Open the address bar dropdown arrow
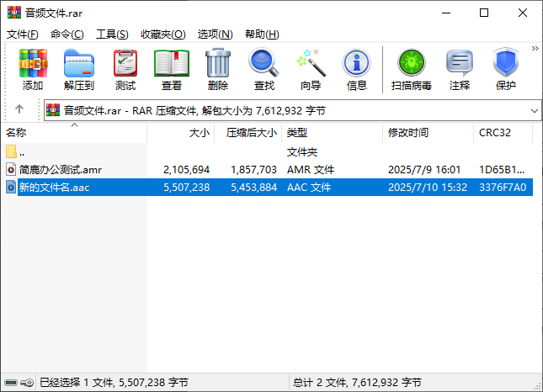Image resolution: width=543 pixels, height=392 pixels. point(535,111)
